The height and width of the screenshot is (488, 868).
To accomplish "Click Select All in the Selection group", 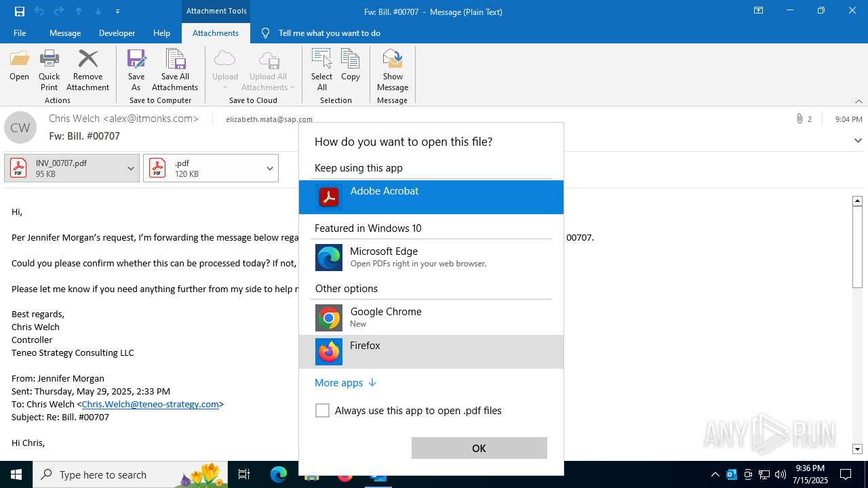I will pos(321,70).
